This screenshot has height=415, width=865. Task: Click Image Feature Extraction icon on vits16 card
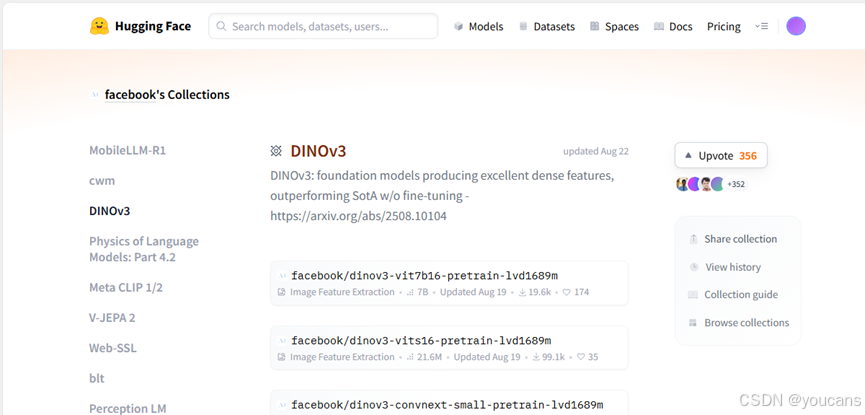click(281, 357)
